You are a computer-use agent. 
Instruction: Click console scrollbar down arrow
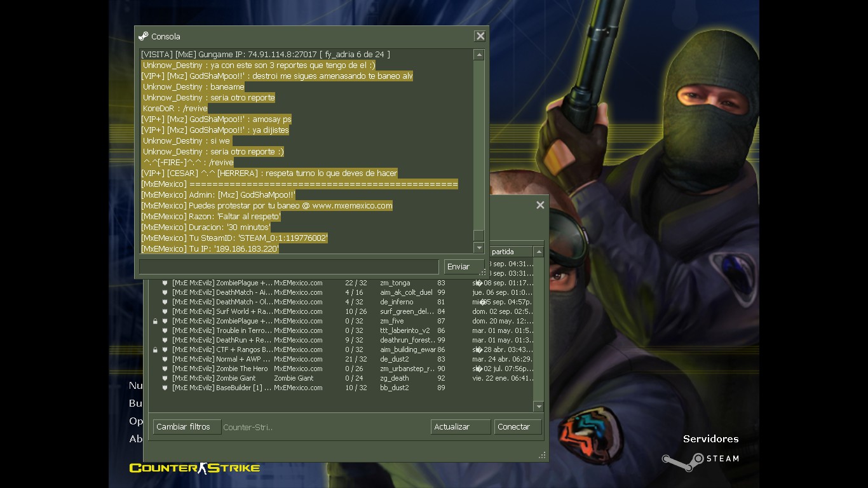[x=479, y=248]
